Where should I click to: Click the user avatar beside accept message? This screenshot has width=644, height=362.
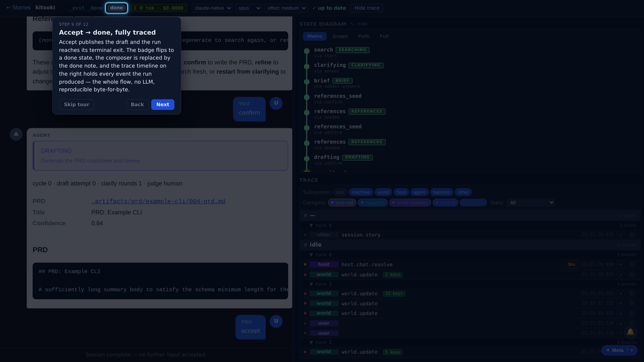point(276,321)
